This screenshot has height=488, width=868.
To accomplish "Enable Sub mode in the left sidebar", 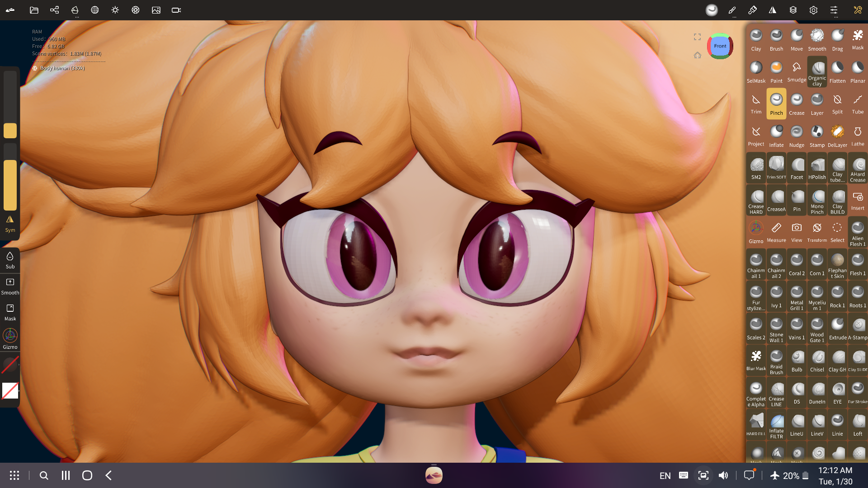I will [9, 259].
